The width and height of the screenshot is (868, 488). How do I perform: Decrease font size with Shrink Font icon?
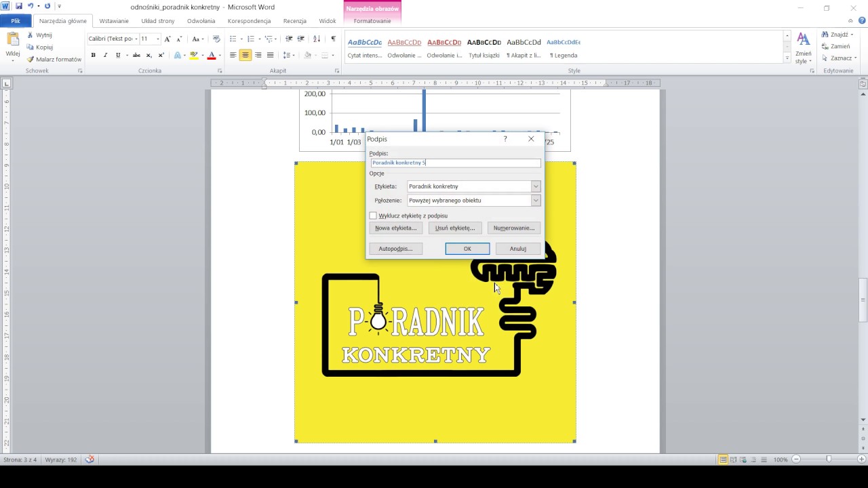coord(179,39)
